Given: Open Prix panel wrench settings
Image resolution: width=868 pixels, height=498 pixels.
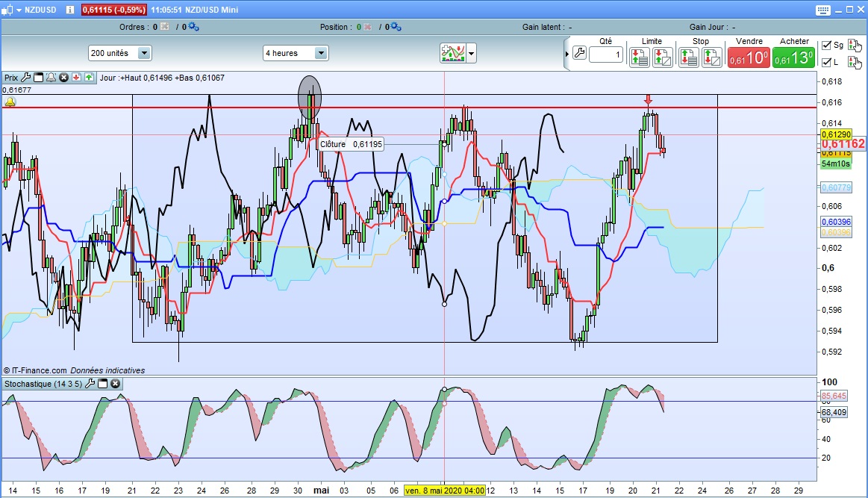Looking at the screenshot, I should pos(26,78).
